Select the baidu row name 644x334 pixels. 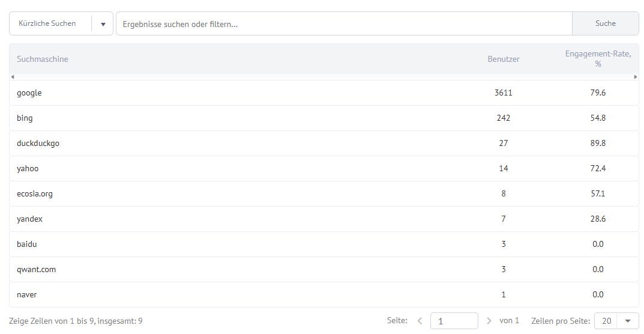26,244
